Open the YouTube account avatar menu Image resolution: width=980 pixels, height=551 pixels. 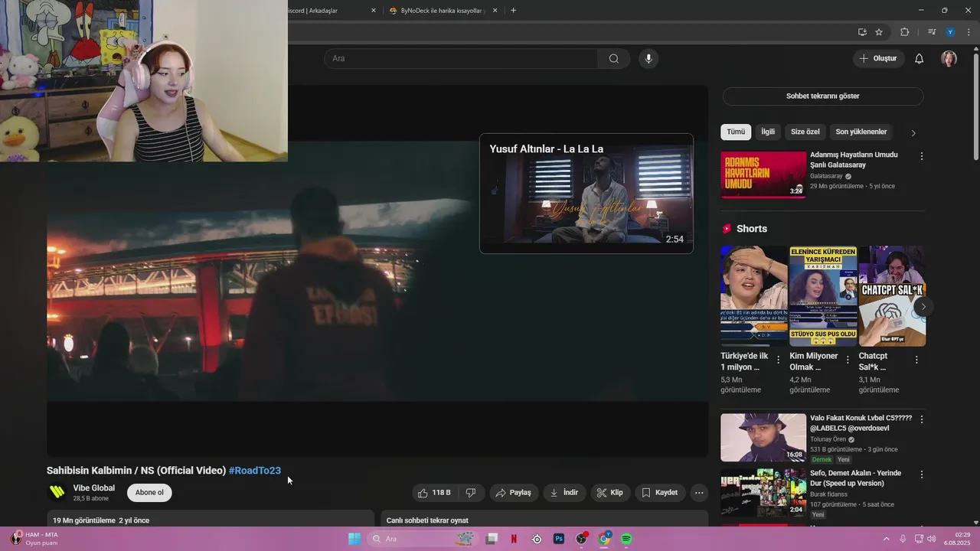click(x=949, y=59)
